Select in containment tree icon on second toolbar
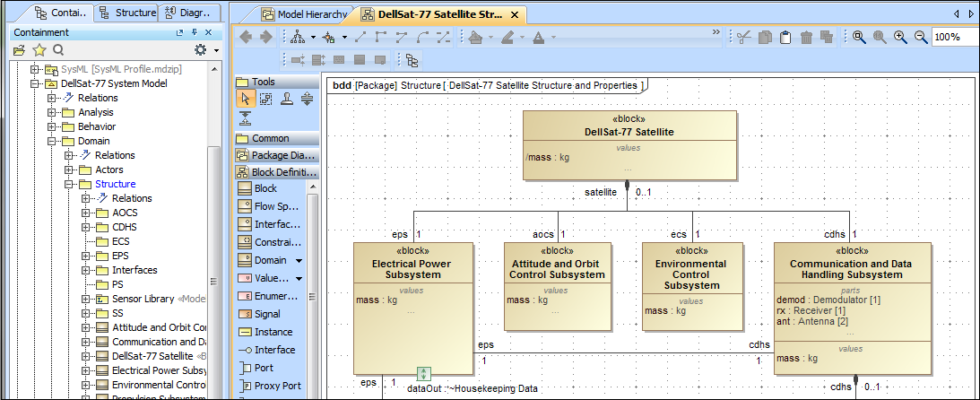Image resolution: width=980 pixels, height=400 pixels. 412,60
